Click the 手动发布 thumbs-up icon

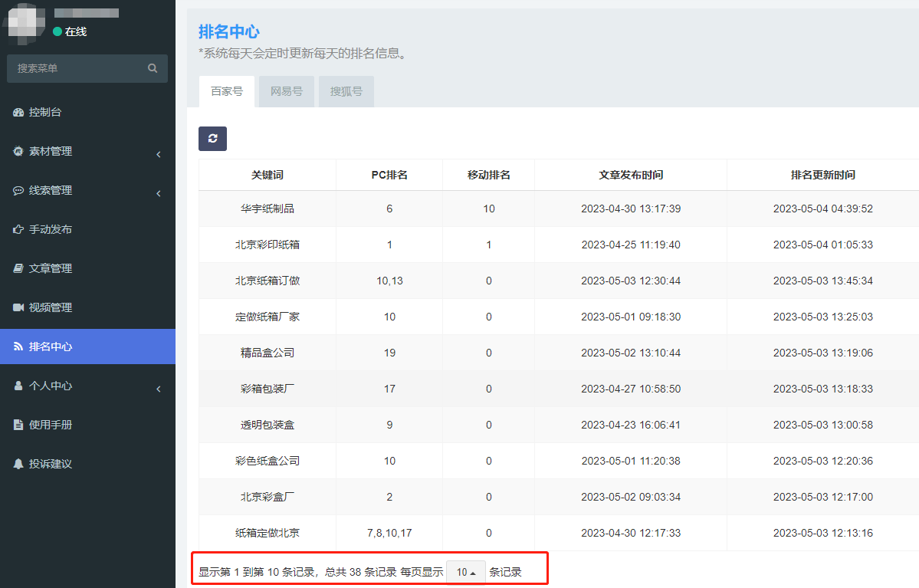click(18, 229)
